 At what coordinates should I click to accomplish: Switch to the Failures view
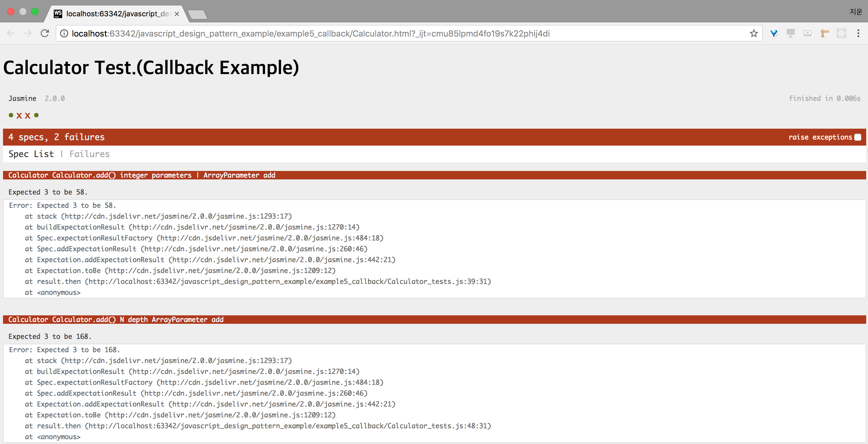89,154
